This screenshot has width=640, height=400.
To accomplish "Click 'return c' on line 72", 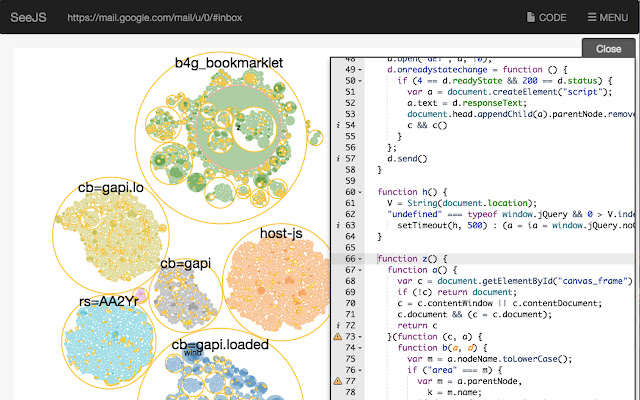I will point(417,326).
